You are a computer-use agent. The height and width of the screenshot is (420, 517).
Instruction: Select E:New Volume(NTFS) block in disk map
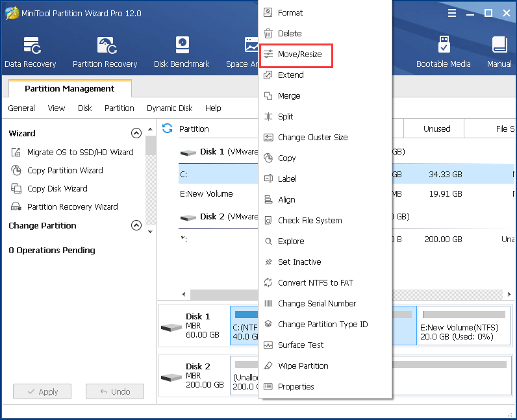[464, 326]
